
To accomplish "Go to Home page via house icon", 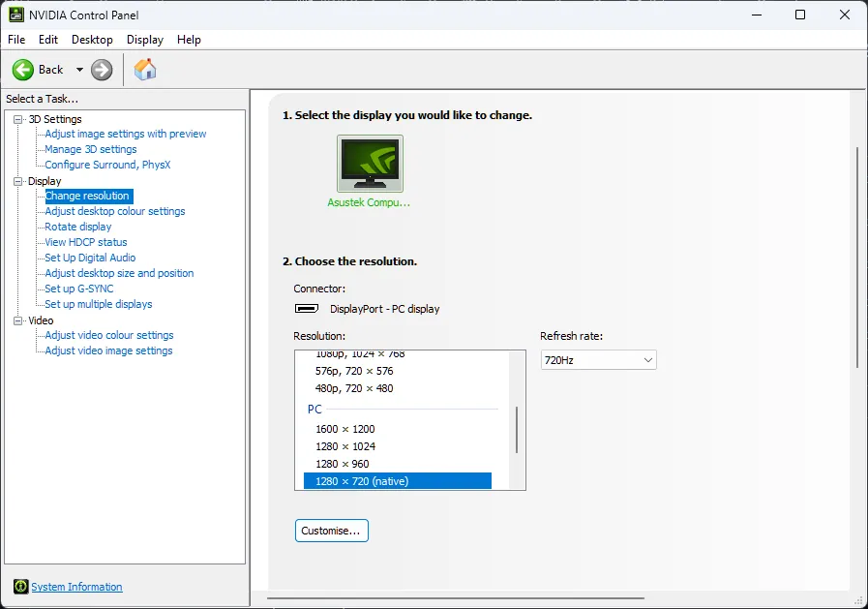I will click(145, 70).
